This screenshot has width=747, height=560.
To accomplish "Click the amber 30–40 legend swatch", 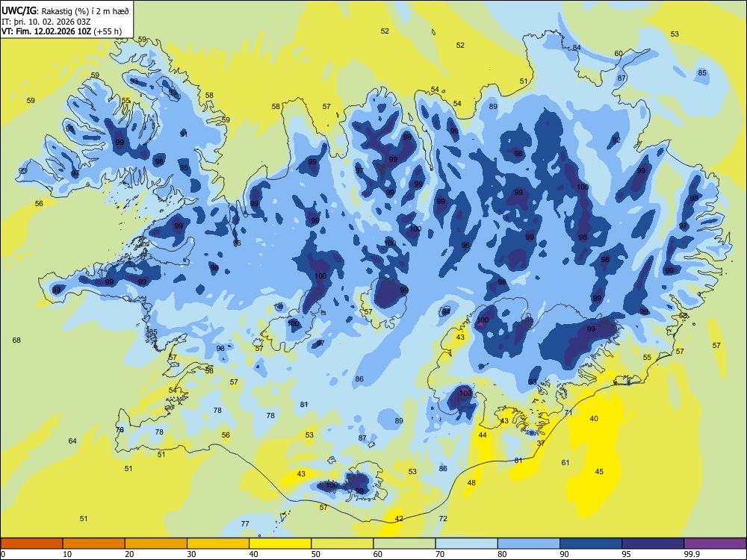I will pos(218,544).
